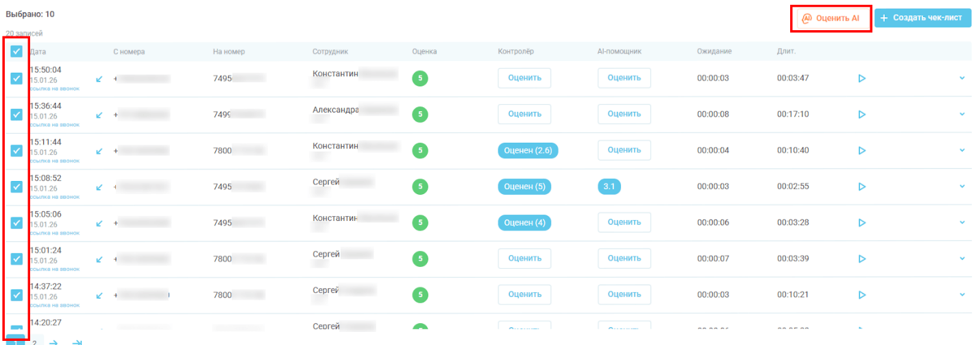Click incoming call arrow icon for 15:11:44

(x=99, y=151)
